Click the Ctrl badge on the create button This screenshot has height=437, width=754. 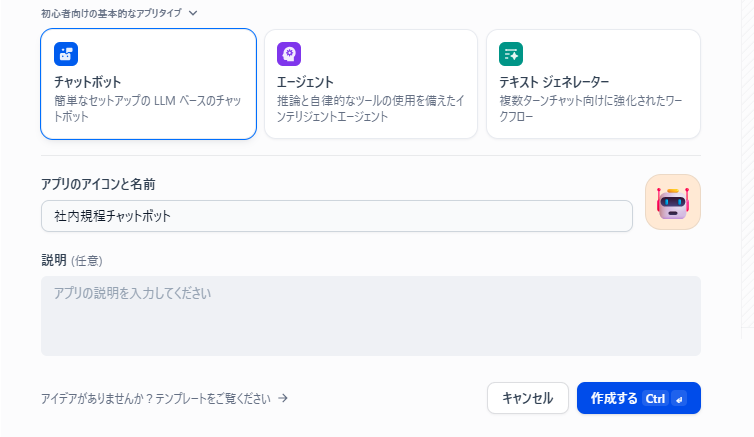pos(655,398)
